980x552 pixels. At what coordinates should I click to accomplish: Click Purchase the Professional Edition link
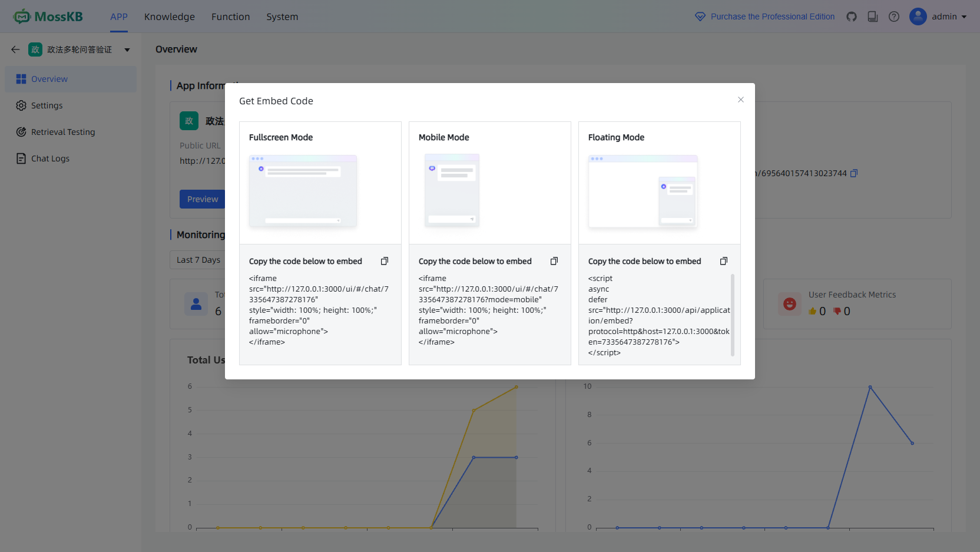click(x=773, y=16)
